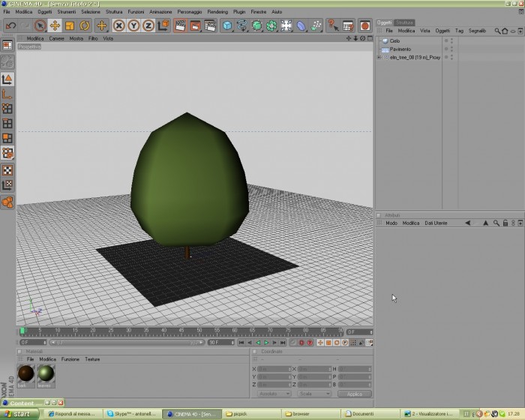Add a Cube primitive object
The image size is (525, 420).
227,25
